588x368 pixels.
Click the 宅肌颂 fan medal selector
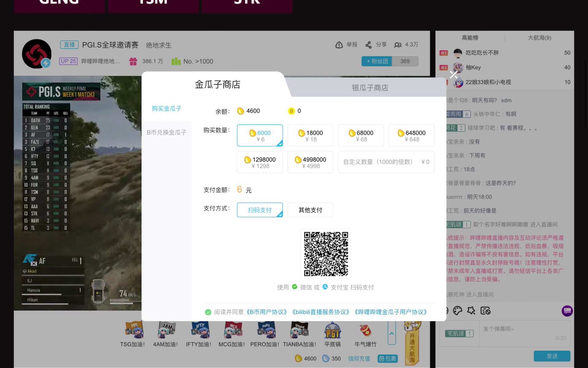pos(459,333)
